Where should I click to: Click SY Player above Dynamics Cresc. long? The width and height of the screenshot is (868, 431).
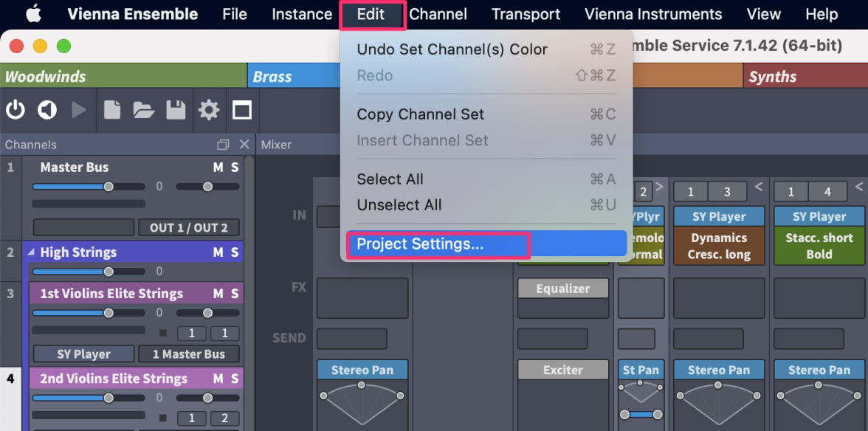point(719,216)
